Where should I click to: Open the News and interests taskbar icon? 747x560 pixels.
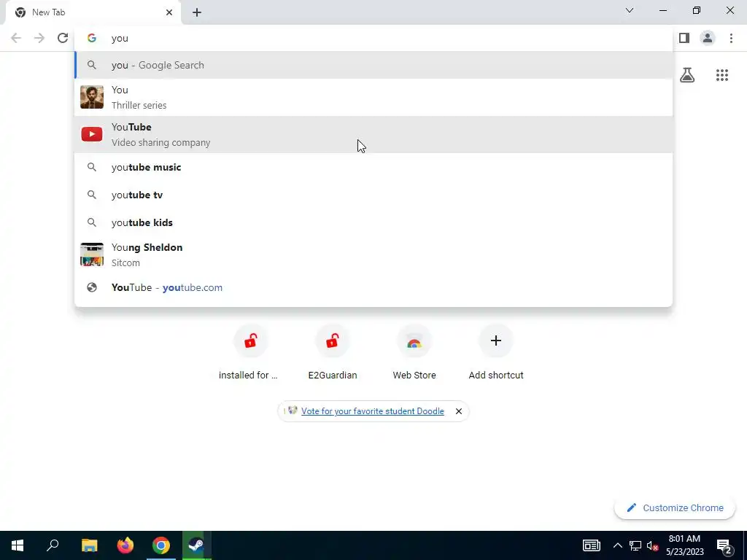(591, 545)
